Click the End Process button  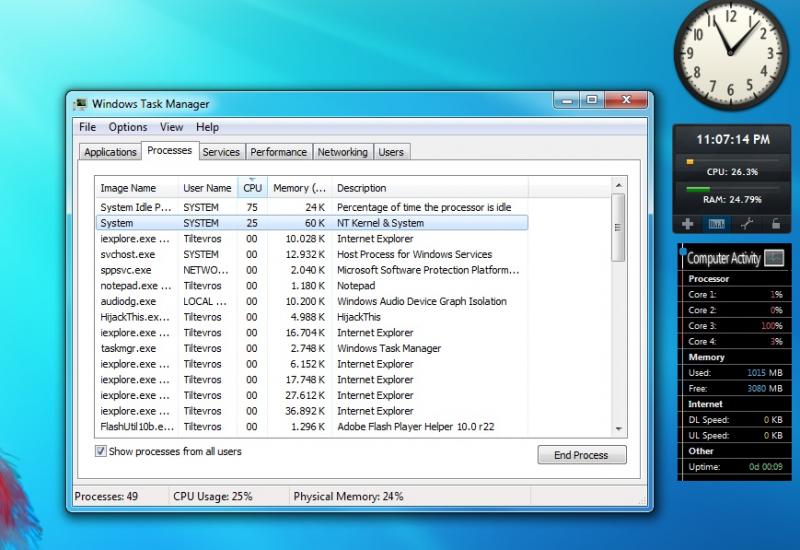pos(582,455)
